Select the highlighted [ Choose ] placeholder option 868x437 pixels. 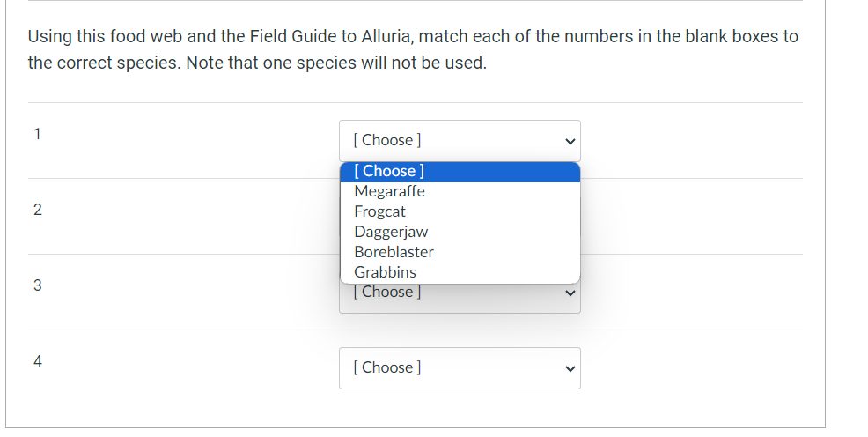388,171
